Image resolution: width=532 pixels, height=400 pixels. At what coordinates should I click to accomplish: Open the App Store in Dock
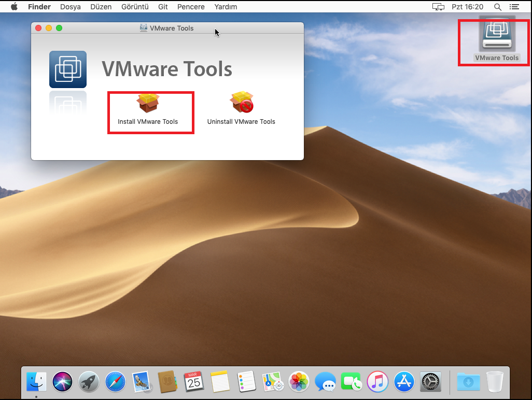pyautogui.click(x=404, y=382)
